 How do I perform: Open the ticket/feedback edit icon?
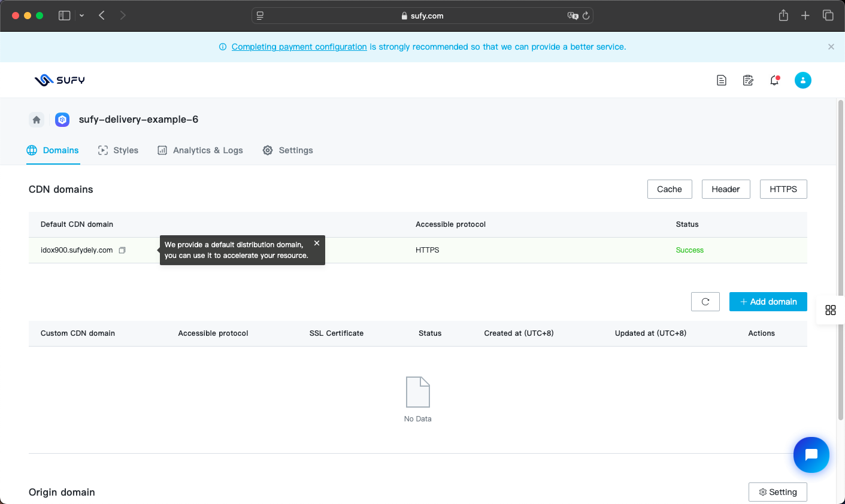(748, 80)
